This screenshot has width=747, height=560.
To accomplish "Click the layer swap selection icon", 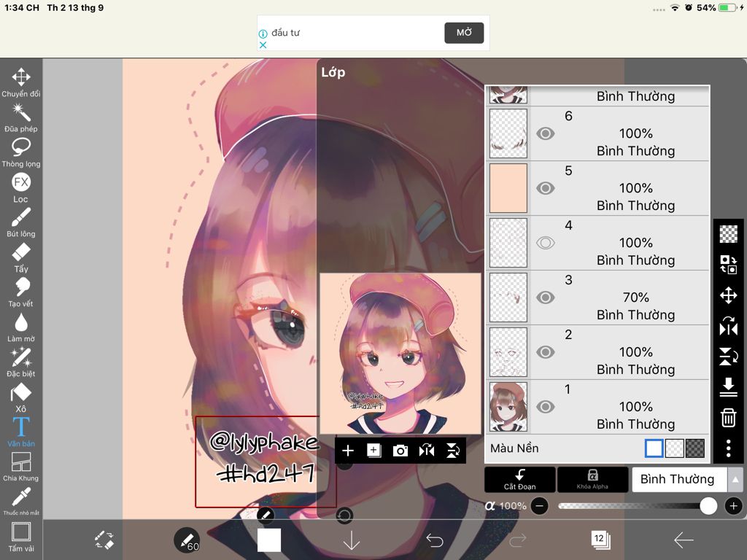I will click(x=729, y=264).
